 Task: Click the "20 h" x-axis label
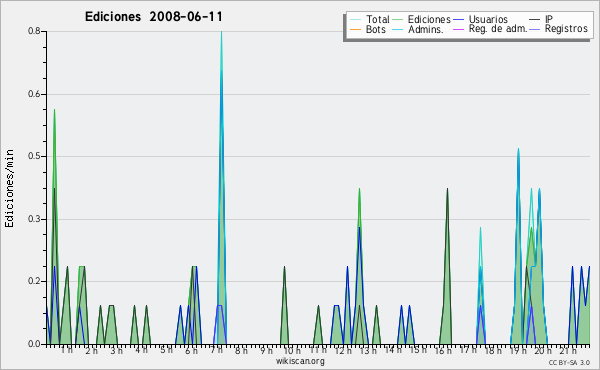click(543, 351)
